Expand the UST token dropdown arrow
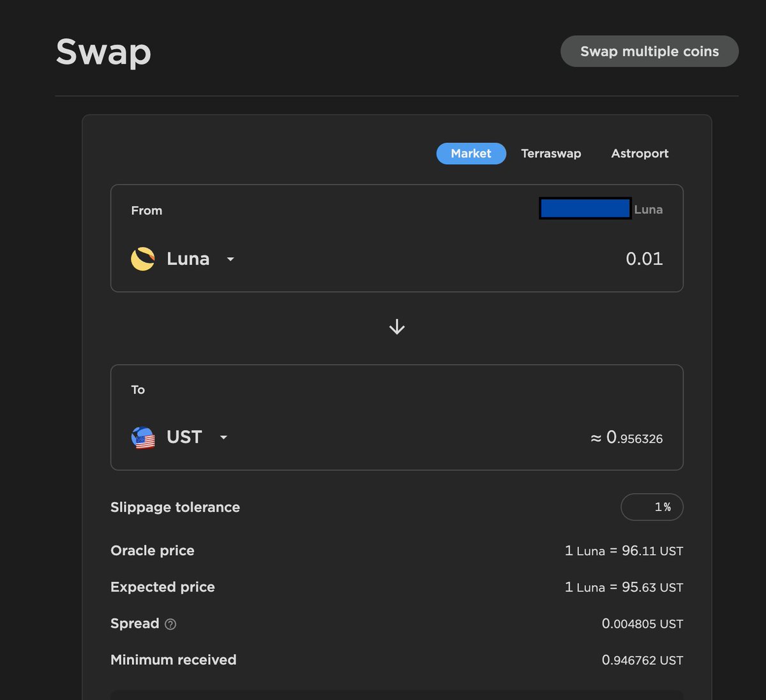Image resolution: width=766 pixels, height=700 pixels. click(223, 437)
